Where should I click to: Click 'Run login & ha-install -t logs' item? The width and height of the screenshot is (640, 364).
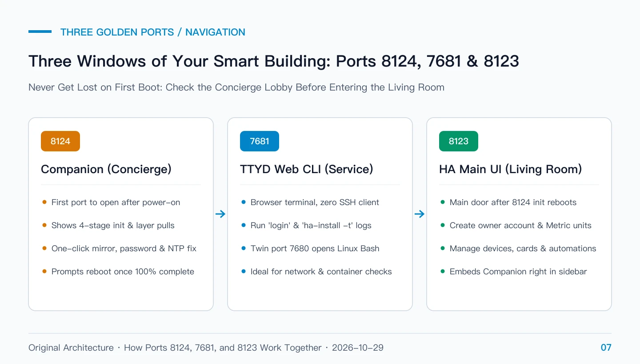point(311,226)
